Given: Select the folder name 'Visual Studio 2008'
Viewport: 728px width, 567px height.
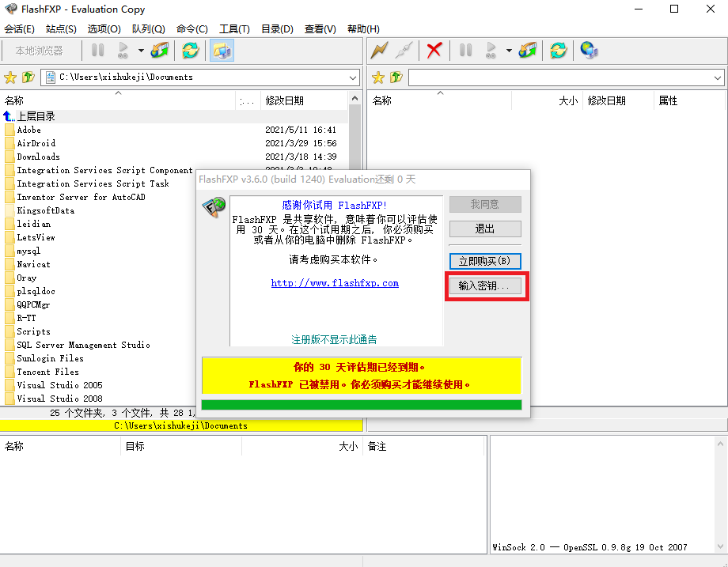Looking at the screenshot, I should (60, 399).
